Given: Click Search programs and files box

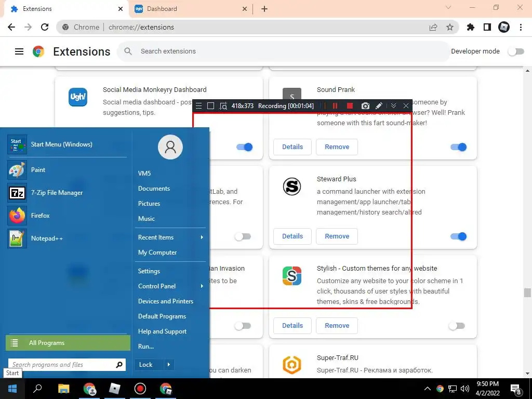Looking at the screenshot, I should [x=67, y=365].
